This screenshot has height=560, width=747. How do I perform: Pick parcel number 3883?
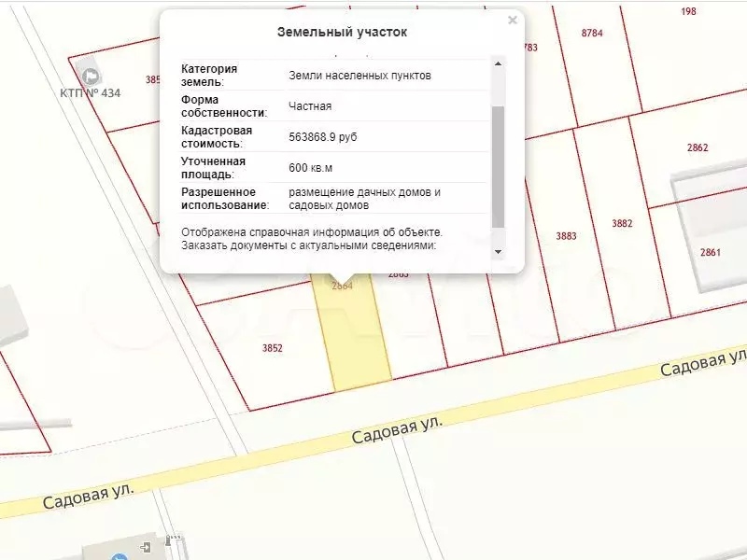tap(566, 236)
